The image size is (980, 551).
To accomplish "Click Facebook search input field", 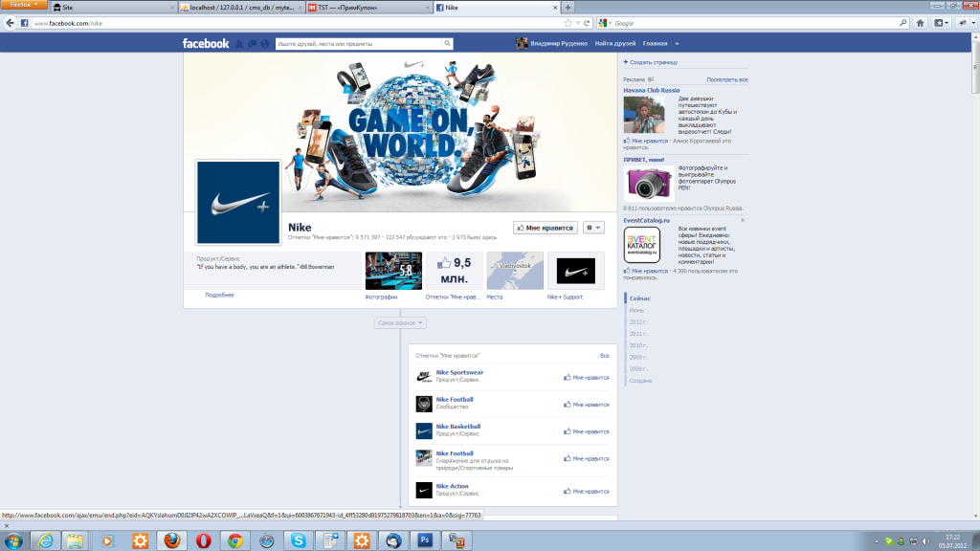I will [x=359, y=44].
